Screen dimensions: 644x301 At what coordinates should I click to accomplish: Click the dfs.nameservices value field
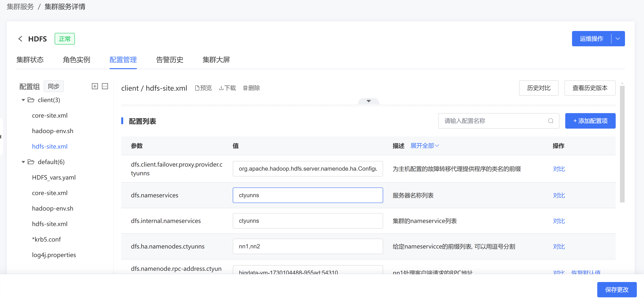[x=307, y=195]
